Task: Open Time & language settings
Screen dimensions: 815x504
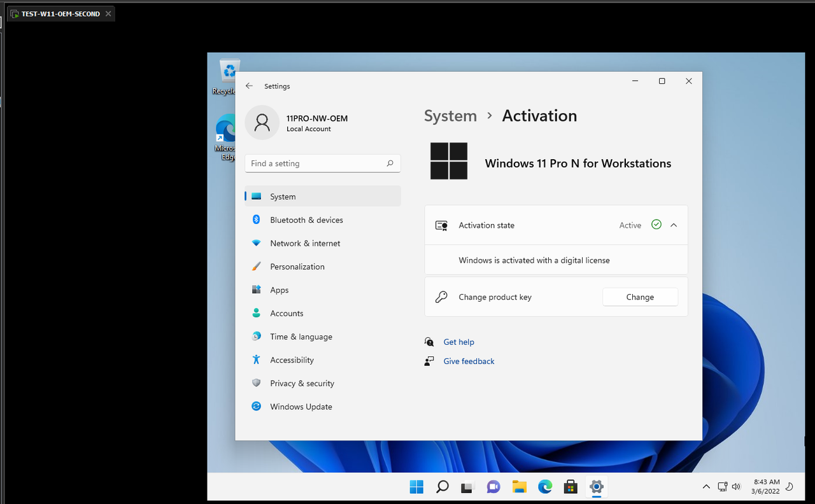Action: [x=323, y=337]
